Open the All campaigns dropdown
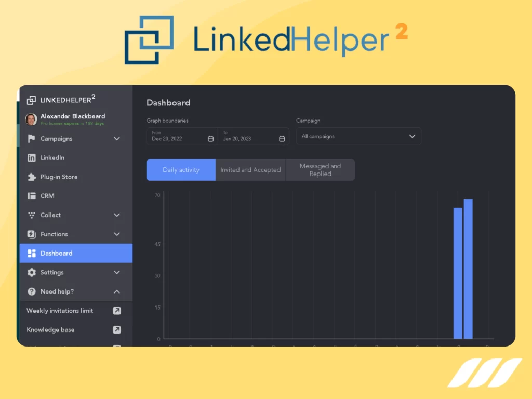This screenshot has height=399, width=532. (358, 136)
